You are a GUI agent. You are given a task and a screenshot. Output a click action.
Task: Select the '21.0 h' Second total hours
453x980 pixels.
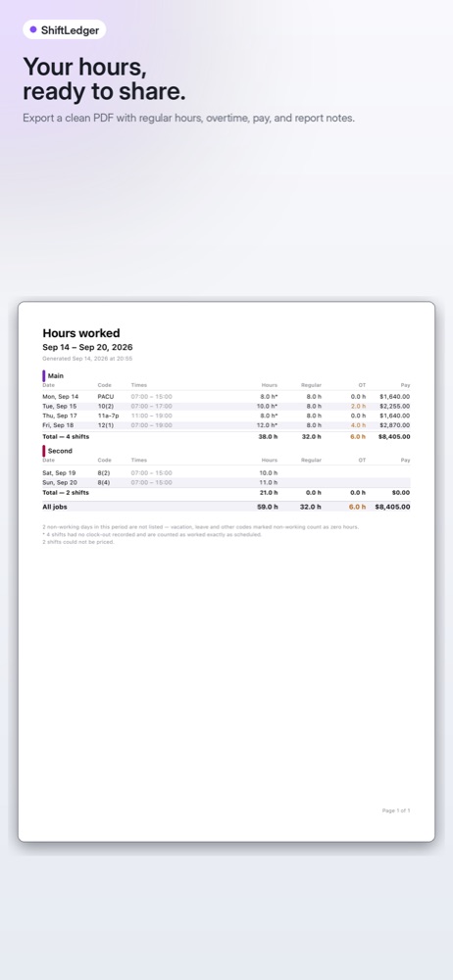[x=268, y=493]
